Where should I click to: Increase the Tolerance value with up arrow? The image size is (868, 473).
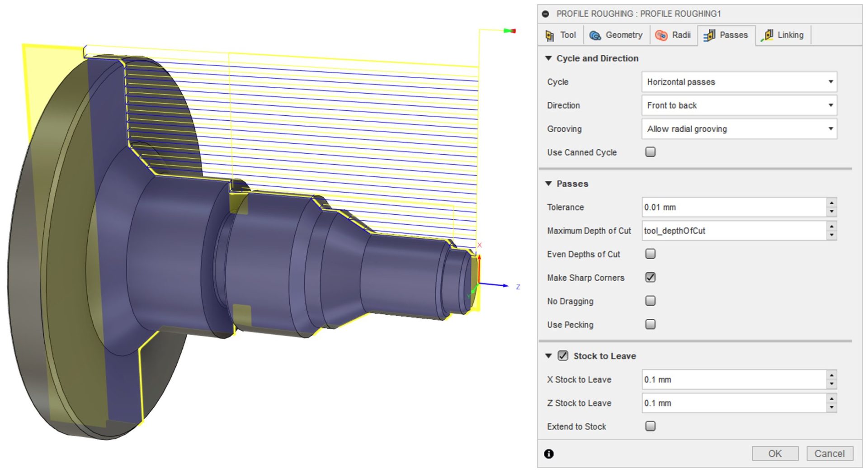point(831,203)
